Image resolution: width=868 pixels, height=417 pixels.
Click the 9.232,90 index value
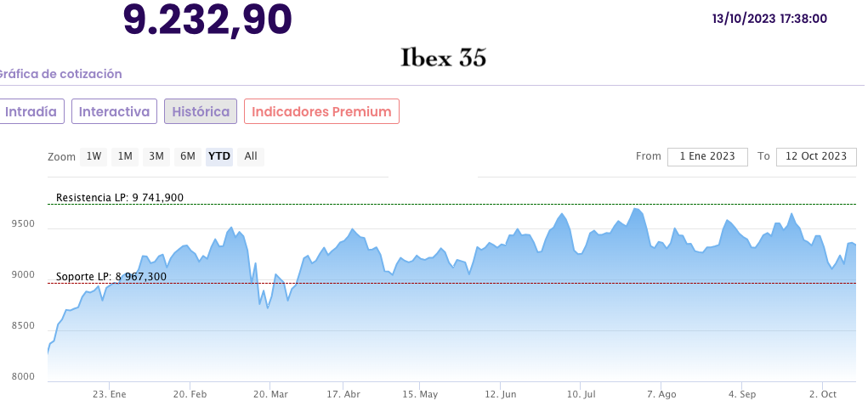click(207, 19)
